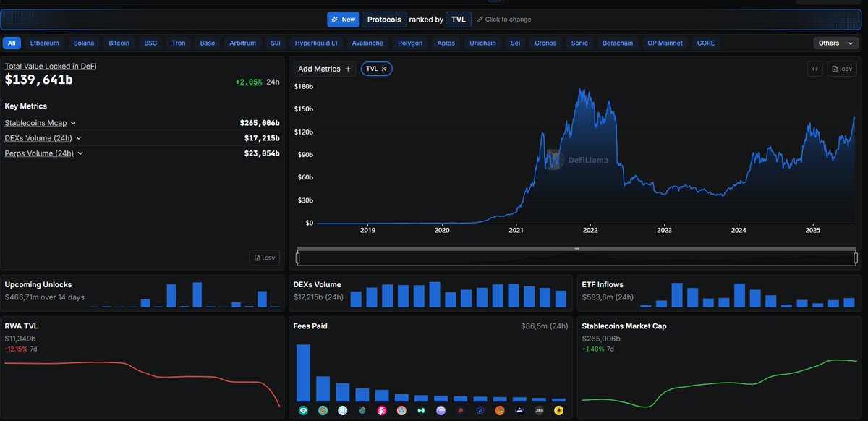Select the Unichain chain tab
This screenshot has height=421, width=868.
tap(482, 43)
